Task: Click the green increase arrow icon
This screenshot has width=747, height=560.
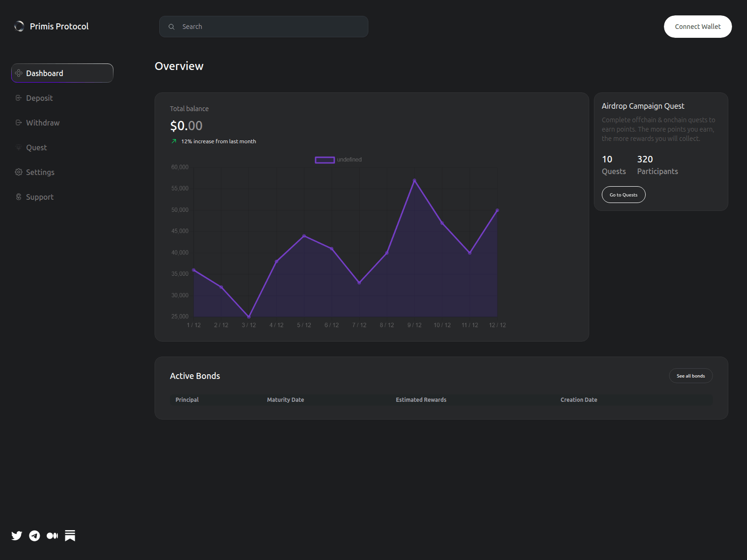Action: (x=174, y=141)
